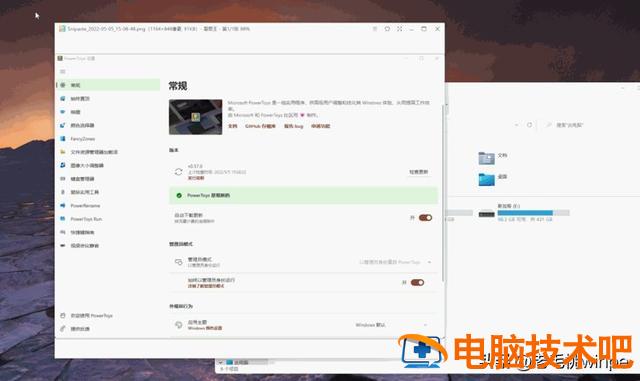Open the hamburger navigation menu in PowerToys
Viewport: 640px width, 381px height.
(x=63, y=71)
